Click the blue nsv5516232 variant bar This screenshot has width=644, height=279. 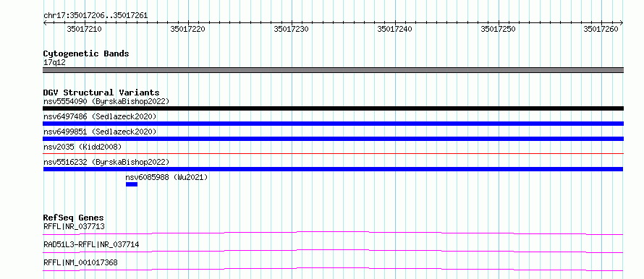(333, 169)
